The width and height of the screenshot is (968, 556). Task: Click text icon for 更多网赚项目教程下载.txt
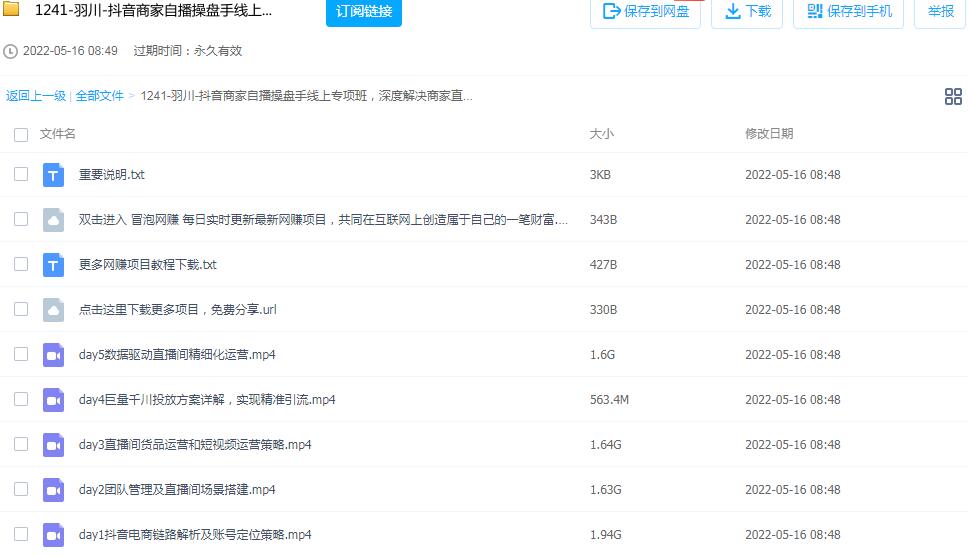(x=53, y=265)
